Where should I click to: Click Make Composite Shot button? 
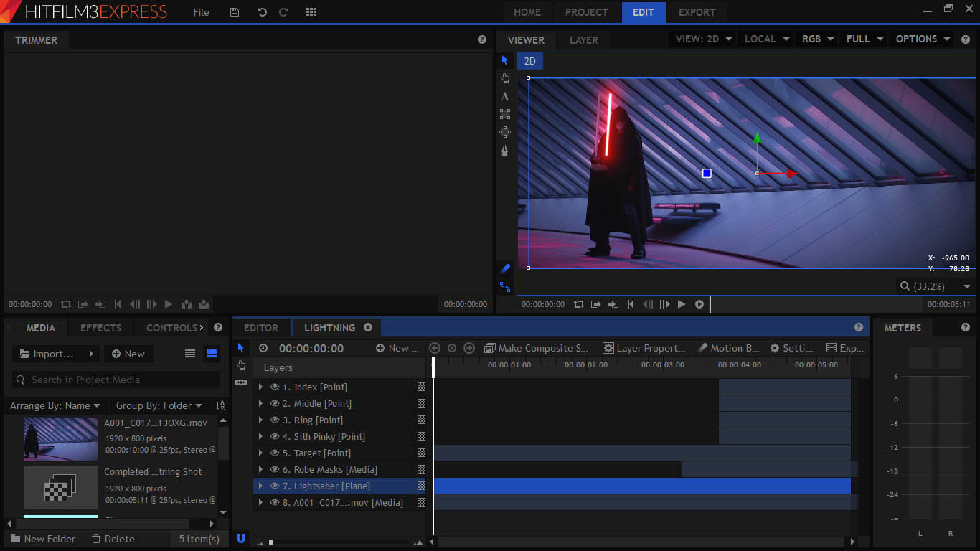(x=536, y=348)
